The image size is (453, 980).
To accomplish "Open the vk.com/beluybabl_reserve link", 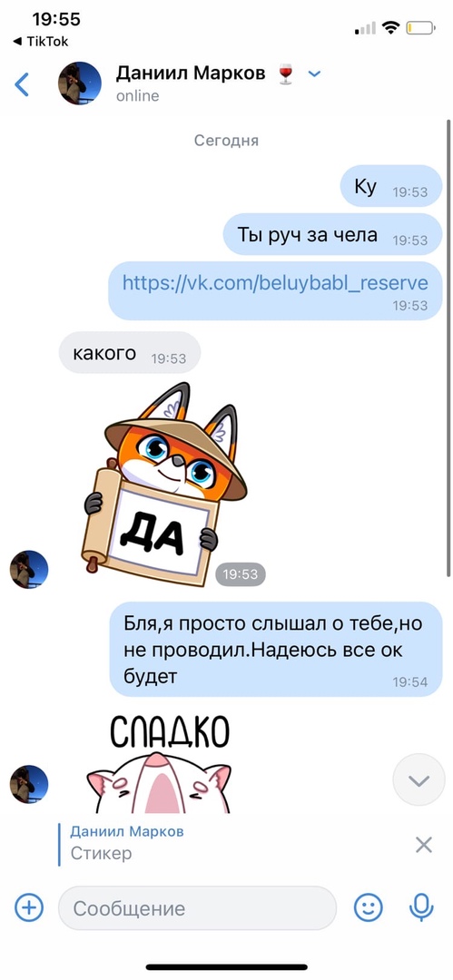I will 275,283.
